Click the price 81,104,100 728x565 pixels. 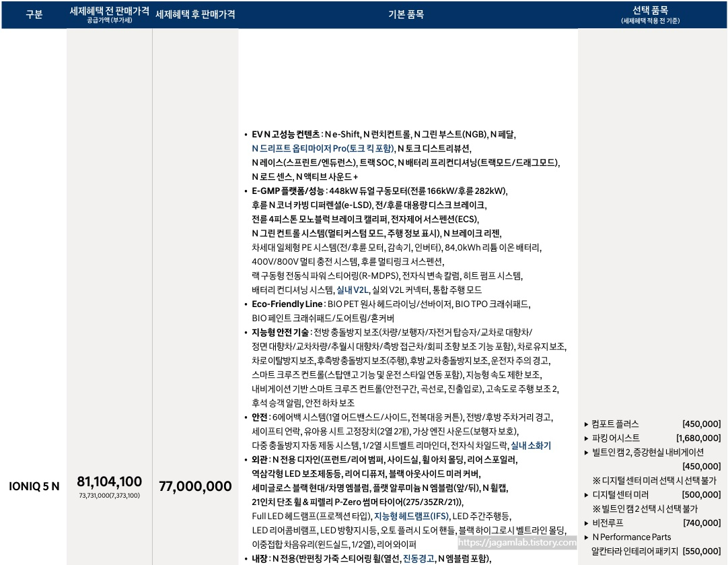110,481
